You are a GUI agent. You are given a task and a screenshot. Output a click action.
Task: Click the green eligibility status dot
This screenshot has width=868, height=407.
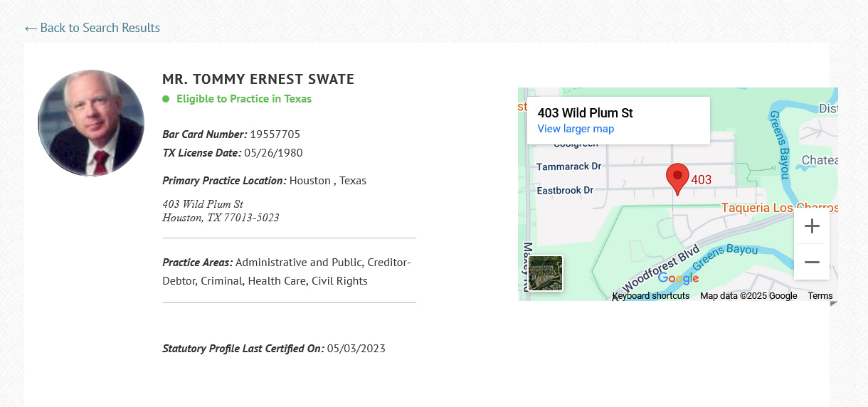click(x=166, y=99)
